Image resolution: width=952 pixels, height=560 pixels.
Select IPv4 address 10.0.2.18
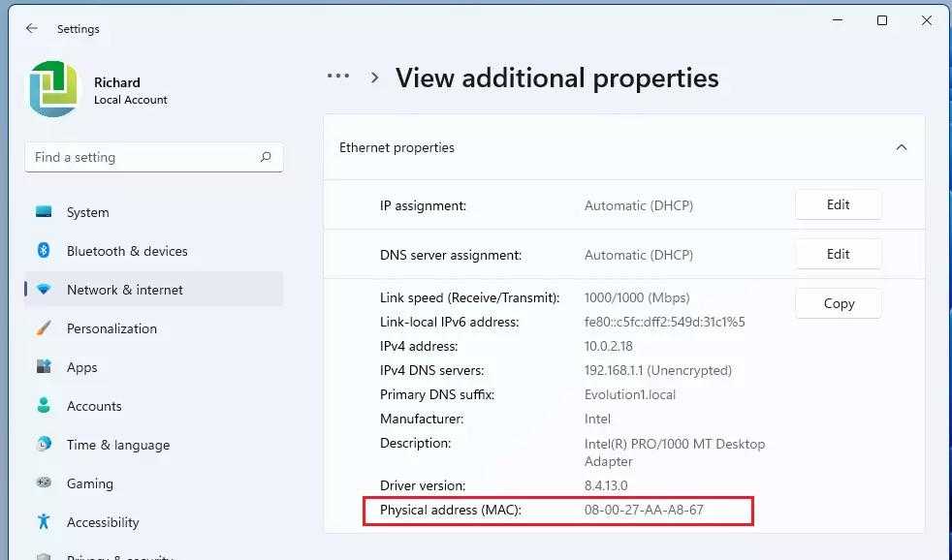[x=609, y=347]
